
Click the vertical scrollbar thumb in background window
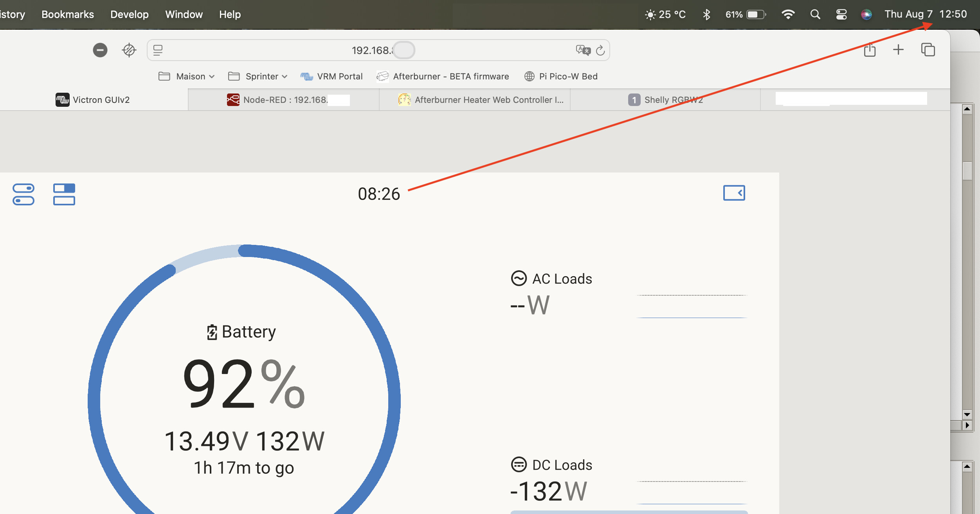click(x=967, y=171)
